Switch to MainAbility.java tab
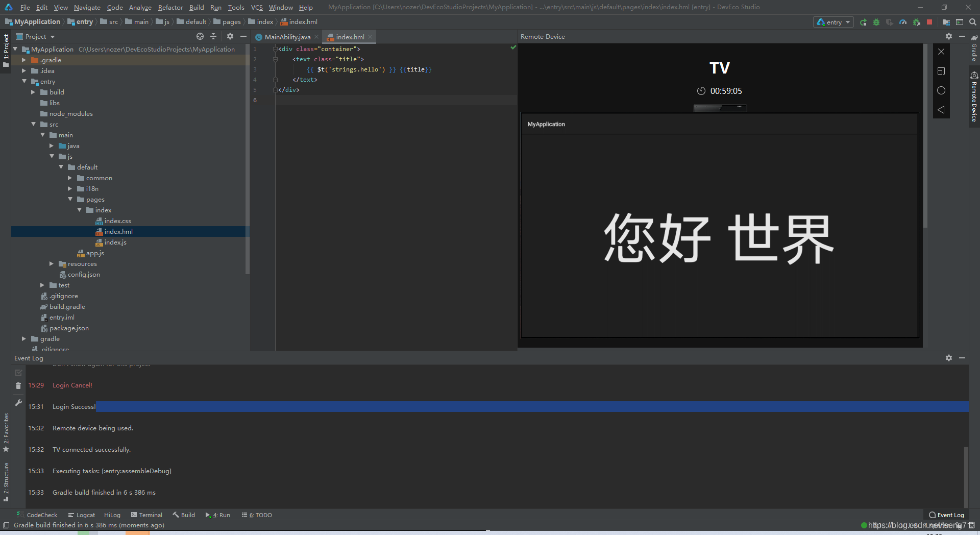 pyautogui.click(x=287, y=37)
